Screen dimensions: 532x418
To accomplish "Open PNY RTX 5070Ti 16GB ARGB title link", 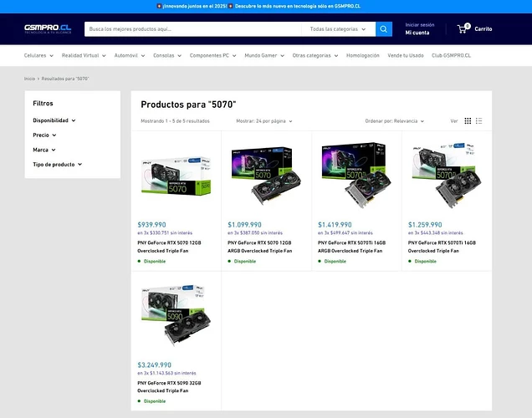I will (352, 247).
